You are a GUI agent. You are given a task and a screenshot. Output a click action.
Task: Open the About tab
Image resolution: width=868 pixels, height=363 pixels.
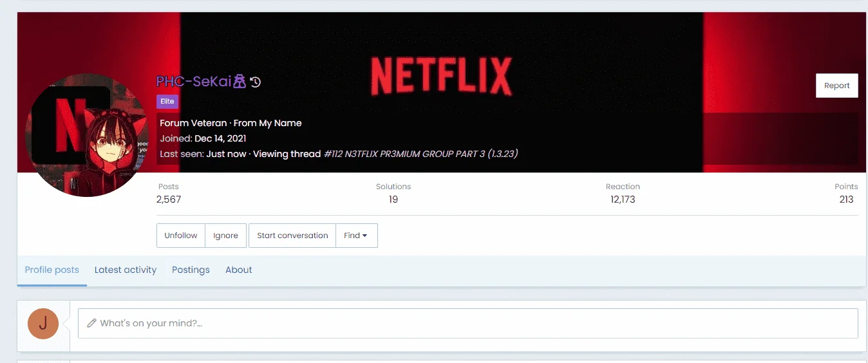coord(239,270)
